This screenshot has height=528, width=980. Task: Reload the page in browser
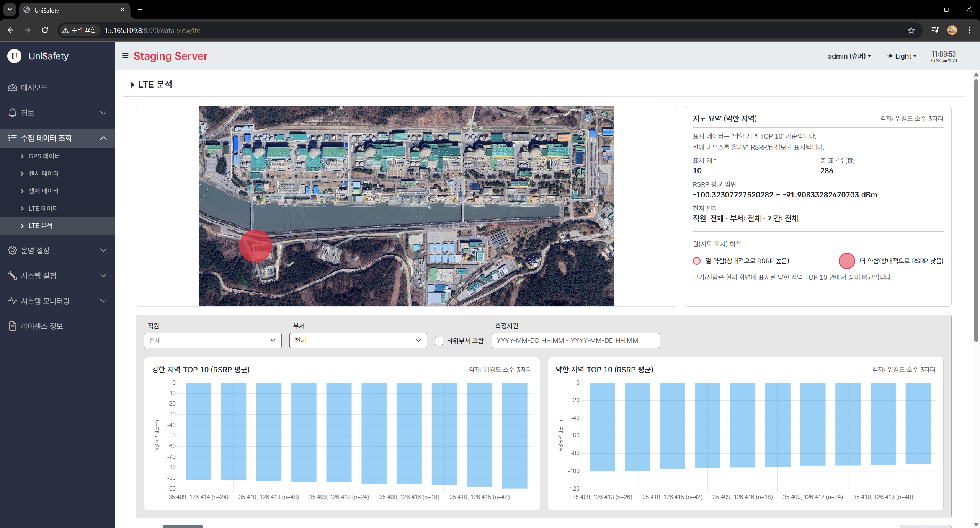click(45, 30)
